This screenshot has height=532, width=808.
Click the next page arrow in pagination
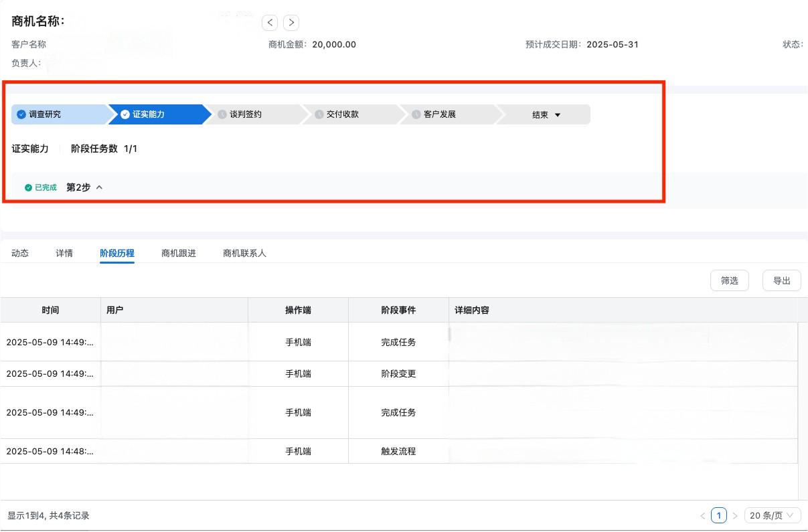click(x=735, y=515)
